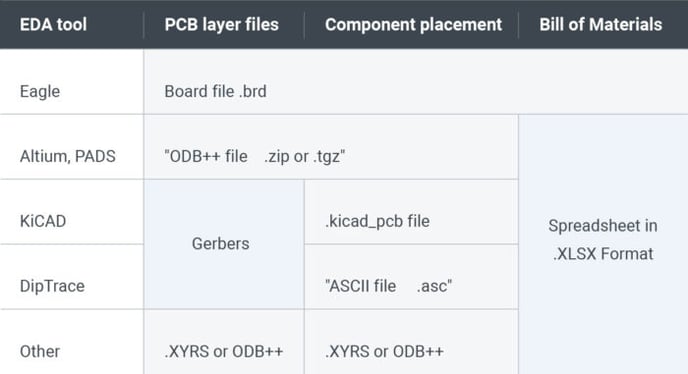
Task: Select the PCB layer files header
Action: coord(222,25)
